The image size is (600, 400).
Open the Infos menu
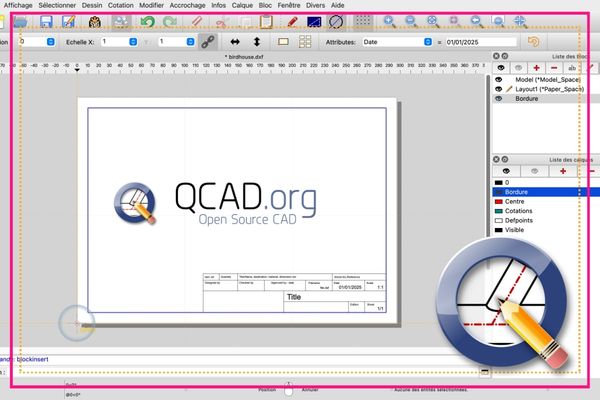(218, 5)
